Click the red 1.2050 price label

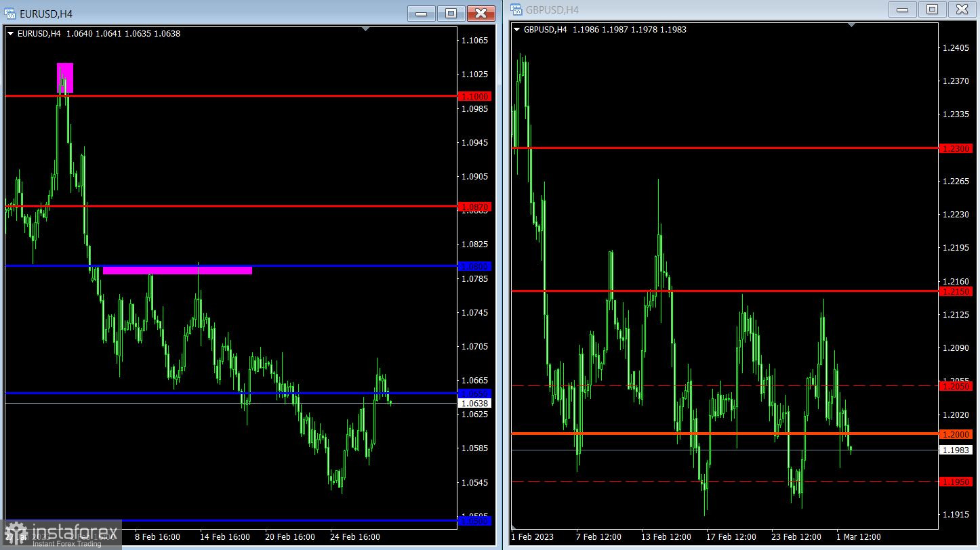[956, 386]
